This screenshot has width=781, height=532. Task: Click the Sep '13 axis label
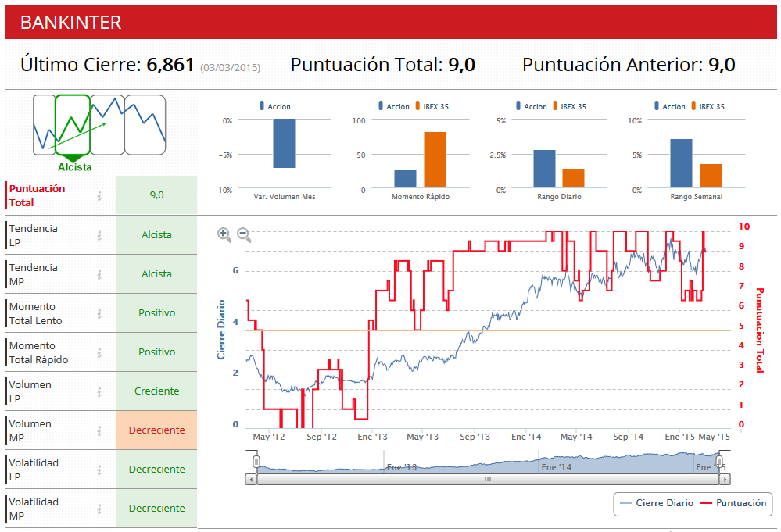click(475, 437)
